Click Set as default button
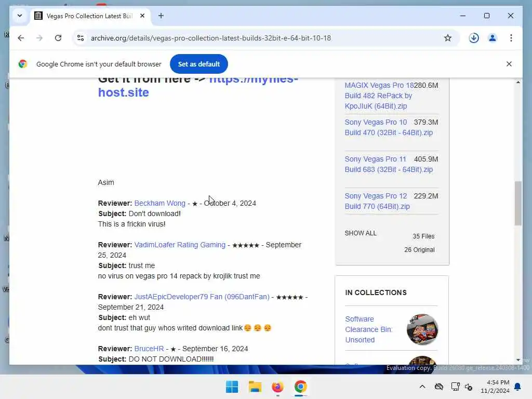Screen dimensions: 532x399 pos(199,64)
